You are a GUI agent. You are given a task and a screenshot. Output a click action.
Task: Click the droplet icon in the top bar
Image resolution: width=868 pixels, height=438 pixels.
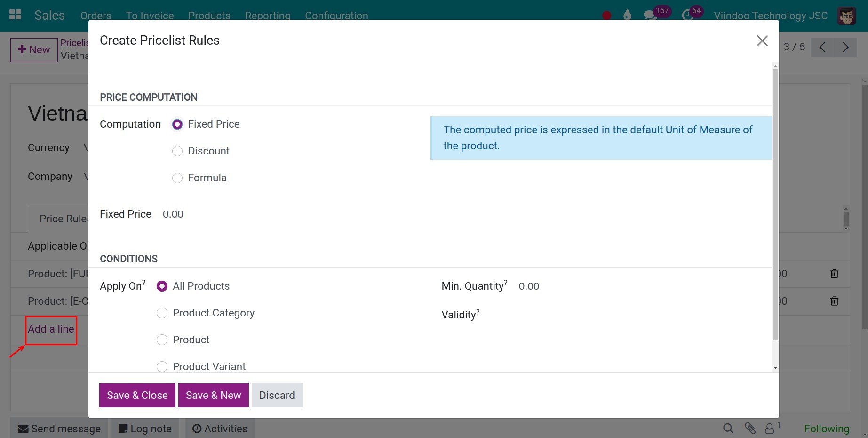pyautogui.click(x=627, y=15)
